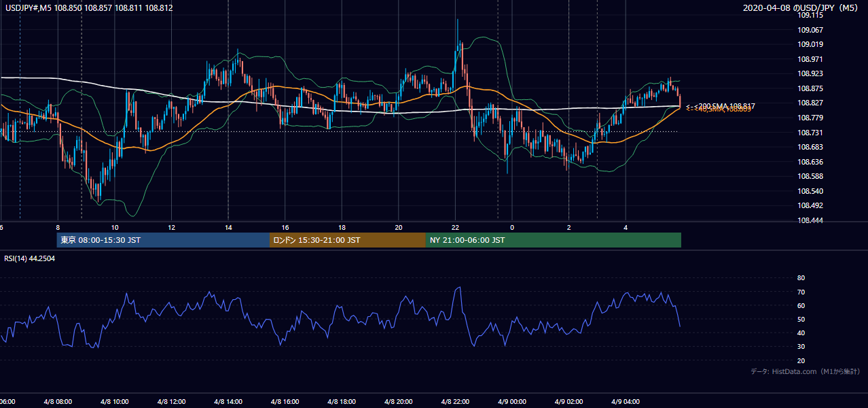Viewport: 868px width, 408px height.
Task: Click the HistData.com data credit text
Action: click(x=806, y=372)
